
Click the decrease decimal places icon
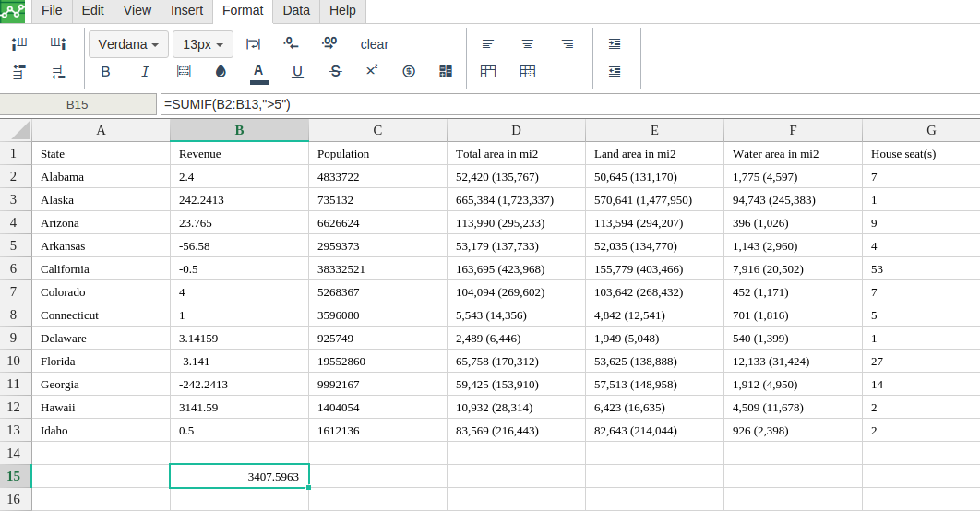(x=291, y=43)
